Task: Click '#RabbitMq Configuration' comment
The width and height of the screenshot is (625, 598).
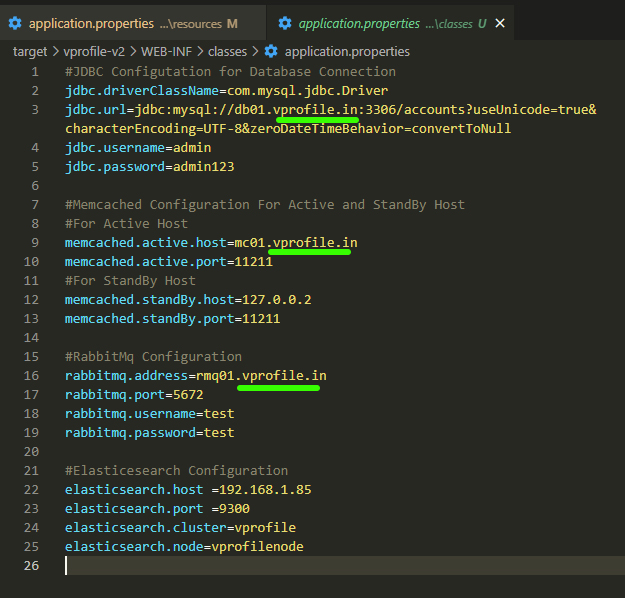Action: (x=153, y=357)
